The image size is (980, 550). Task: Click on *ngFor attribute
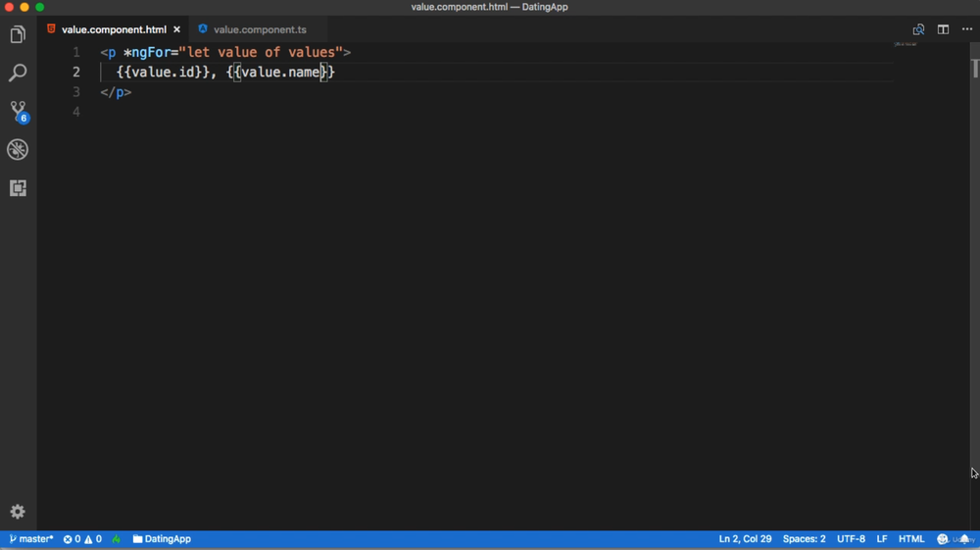147,53
